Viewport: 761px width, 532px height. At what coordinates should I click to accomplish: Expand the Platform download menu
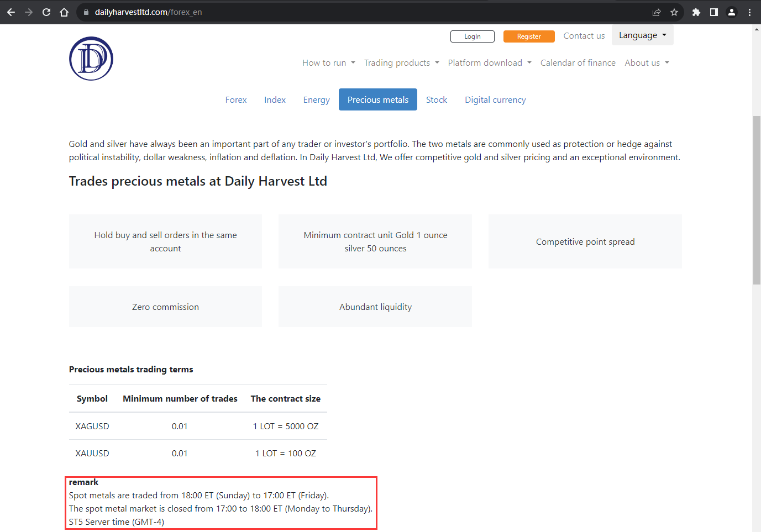490,63
